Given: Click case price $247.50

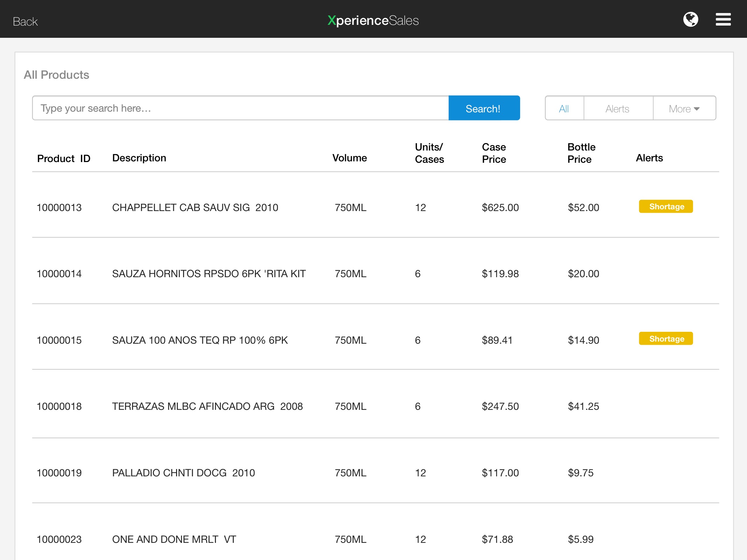Looking at the screenshot, I should [x=500, y=406].
